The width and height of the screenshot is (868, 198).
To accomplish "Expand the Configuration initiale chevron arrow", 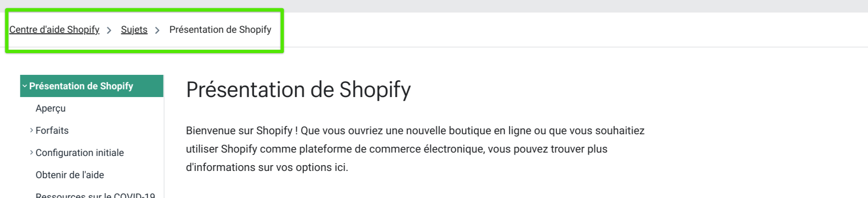I will (x=31, y=153).
